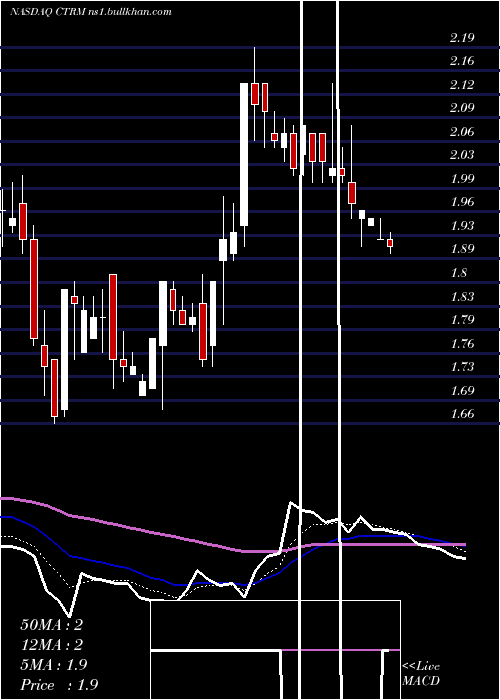Select the 1.99 price label
Image resolution: width=500 pixels, height=700 pixels.
[462, 179]
